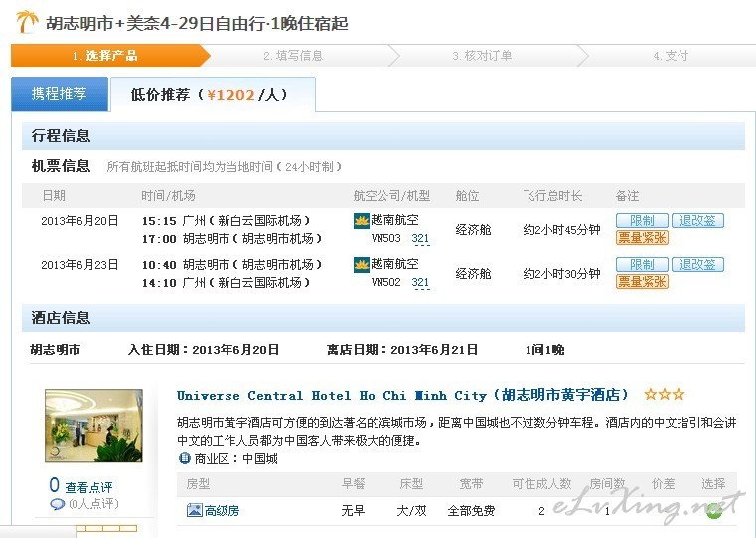Screen dimensions: 756x538
Task: Click Vietnam Airlines logo for flight VN503
Action: tap(362, 221)
